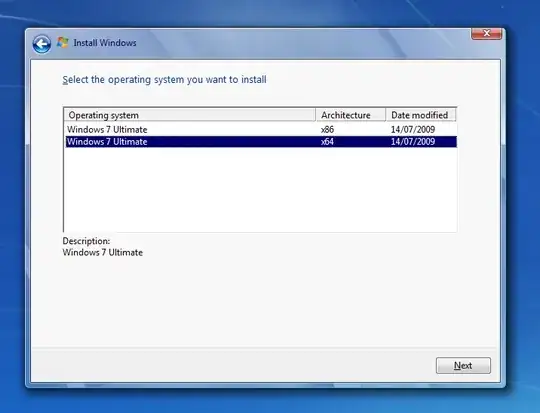
Task: Click the blue back arrow button
Action: point(42,44)
